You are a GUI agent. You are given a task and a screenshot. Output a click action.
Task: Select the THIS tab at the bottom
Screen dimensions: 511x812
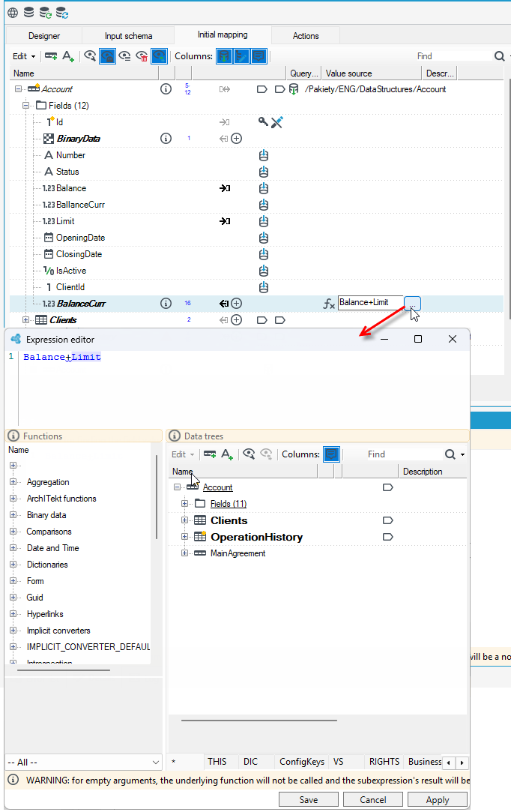(217, 762)
